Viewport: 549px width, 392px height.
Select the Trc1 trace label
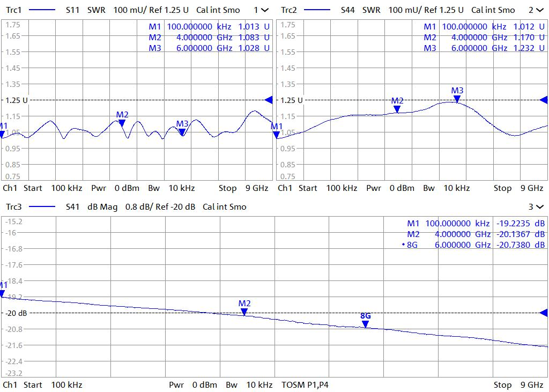[13, 10]
